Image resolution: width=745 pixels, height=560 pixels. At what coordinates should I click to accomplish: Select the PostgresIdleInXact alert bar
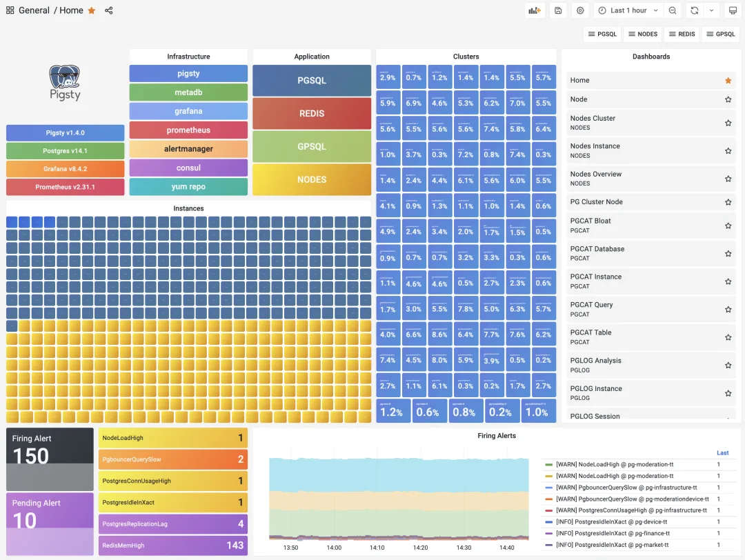coord(173,503)
